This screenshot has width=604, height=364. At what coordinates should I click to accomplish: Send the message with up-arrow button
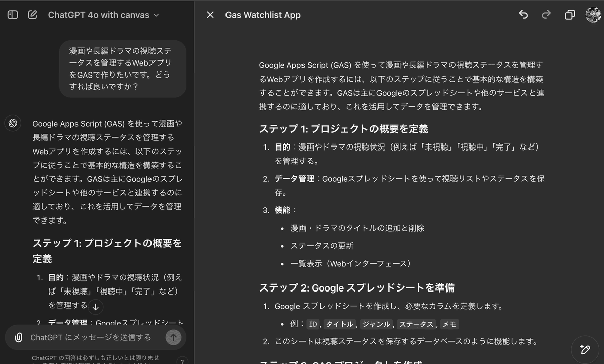tap(173, 337)
